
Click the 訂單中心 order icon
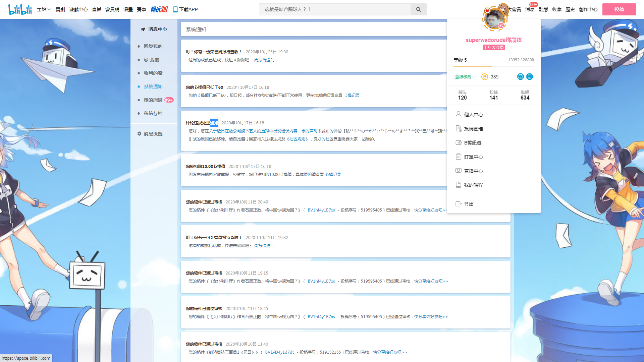coord(458,157)
